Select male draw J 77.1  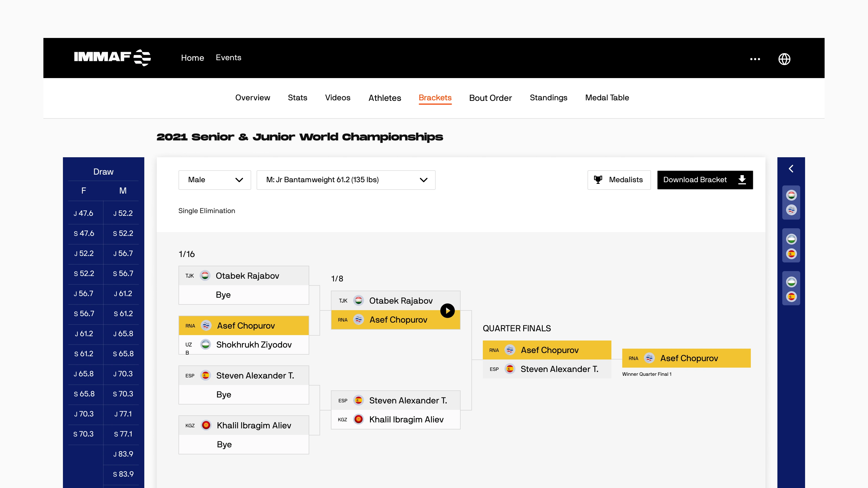tap(123, 414)
